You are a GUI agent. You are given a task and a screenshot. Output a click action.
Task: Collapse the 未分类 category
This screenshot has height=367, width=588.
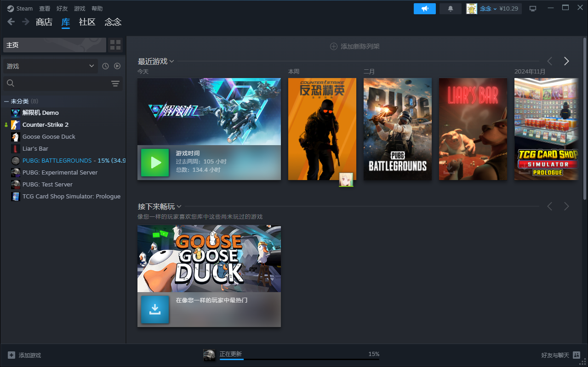click(x=6, y=101)
